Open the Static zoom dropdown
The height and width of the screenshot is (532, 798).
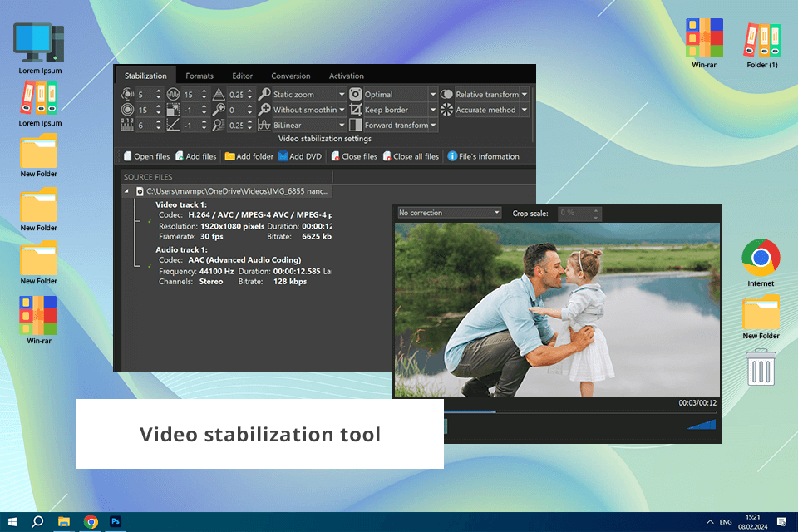point(309,94)
